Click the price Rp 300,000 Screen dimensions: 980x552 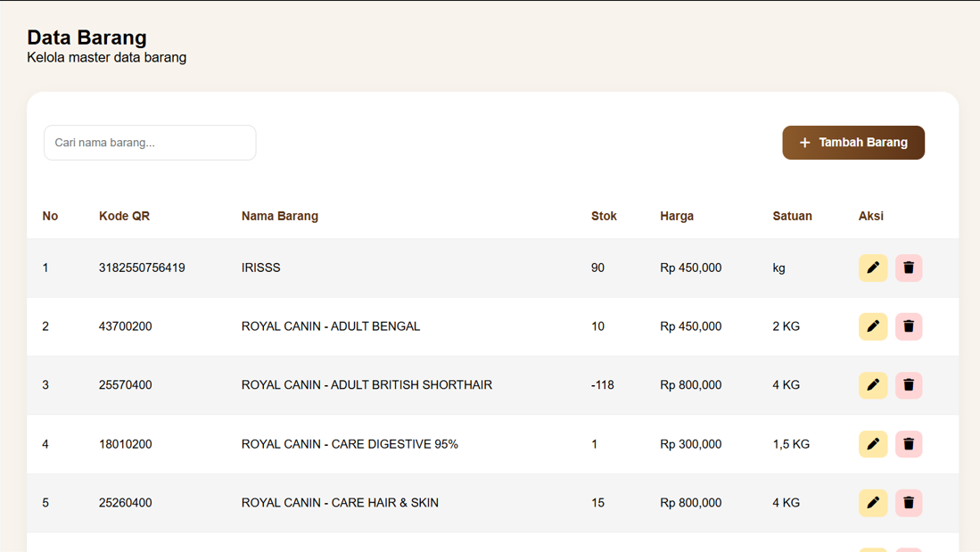tap(690, 444)
